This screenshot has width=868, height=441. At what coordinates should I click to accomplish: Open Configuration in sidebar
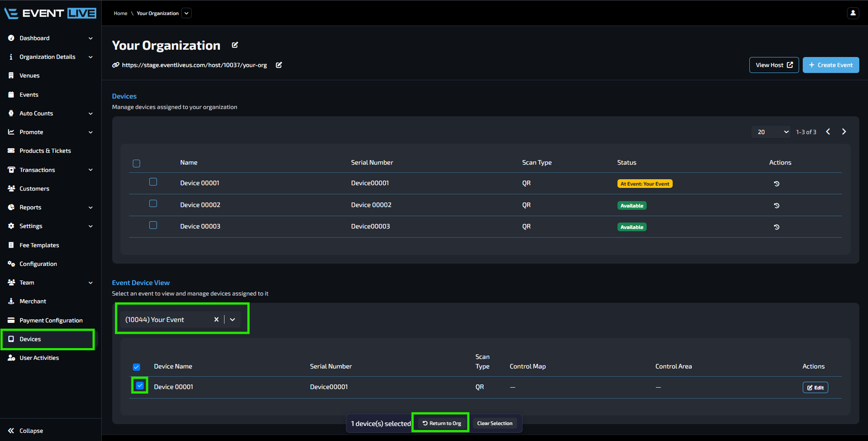38,264
